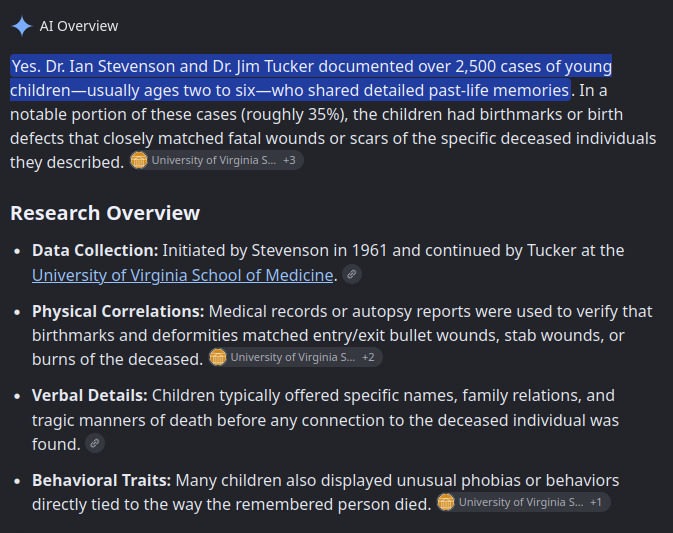Viewport: 673px width, 533px height.
Task: Click the UVA favicon in the first citation chip
Action: click(x=139, y=160)
